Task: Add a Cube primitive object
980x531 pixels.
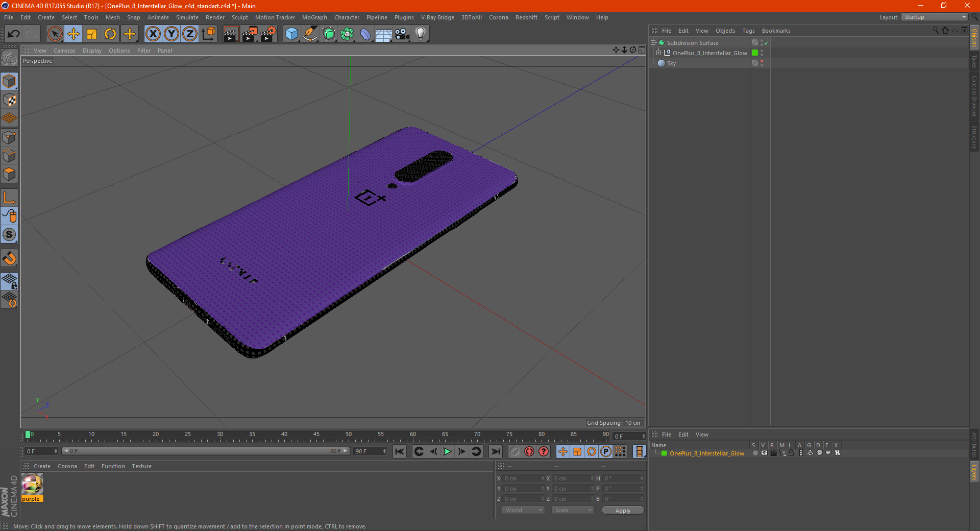Action: point(291,34)
